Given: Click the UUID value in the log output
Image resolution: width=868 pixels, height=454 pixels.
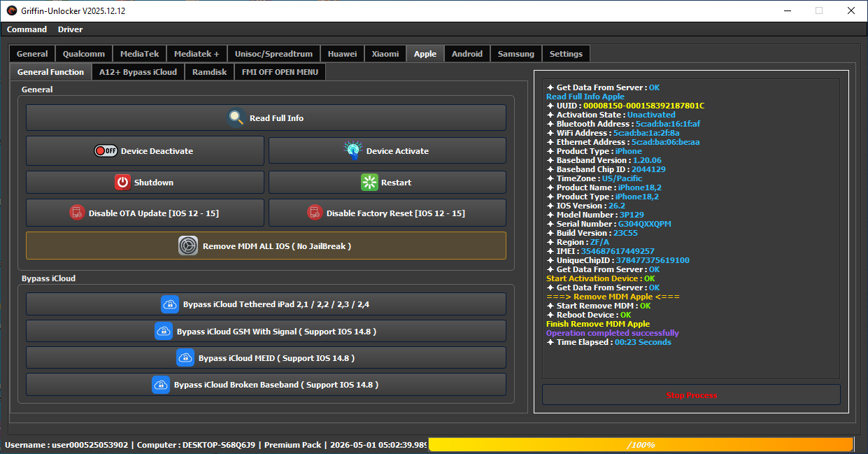Looking at the screenshot, I should (643, 106).
